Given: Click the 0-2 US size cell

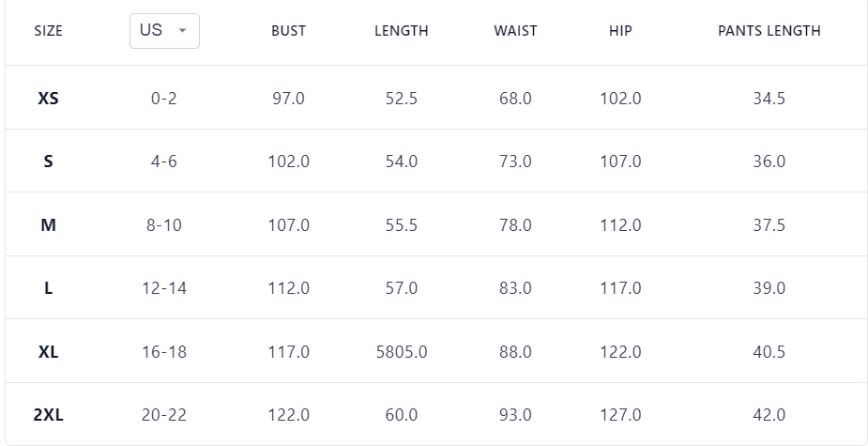Looking at the screenshot, I should (163, 98).
